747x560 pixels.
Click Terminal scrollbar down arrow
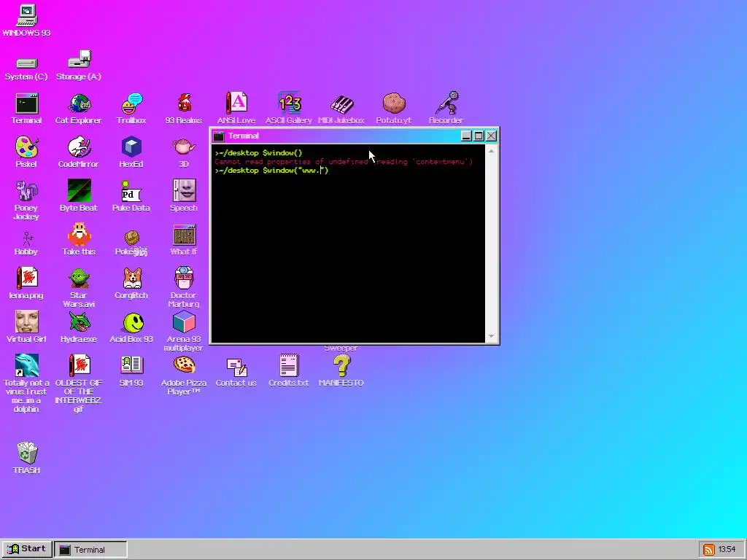click(492, 336)
